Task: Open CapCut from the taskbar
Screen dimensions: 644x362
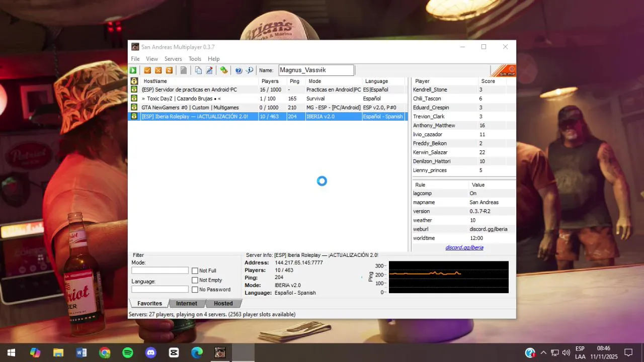Action: [x=174, y=352]
